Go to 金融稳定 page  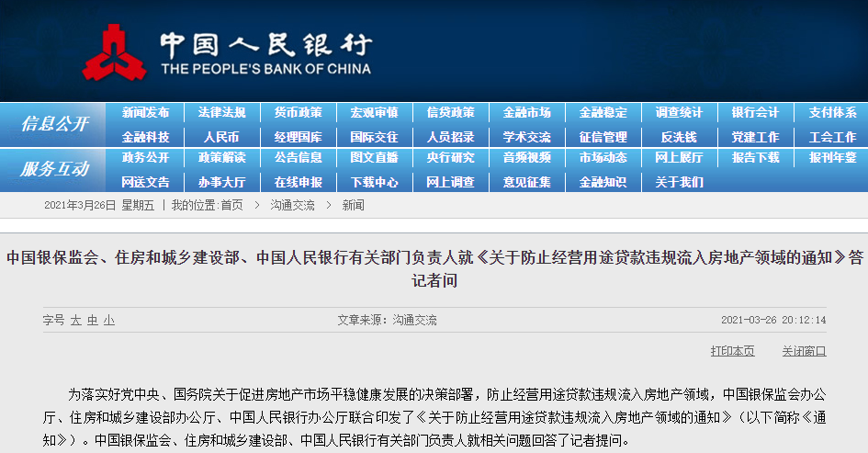tap(603, 112)
